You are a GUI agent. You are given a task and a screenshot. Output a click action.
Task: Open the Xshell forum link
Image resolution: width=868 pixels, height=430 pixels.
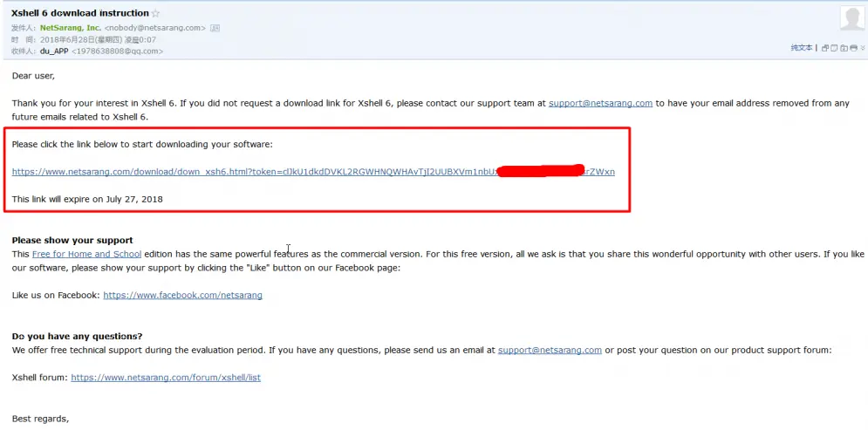(x=166, y=378)
